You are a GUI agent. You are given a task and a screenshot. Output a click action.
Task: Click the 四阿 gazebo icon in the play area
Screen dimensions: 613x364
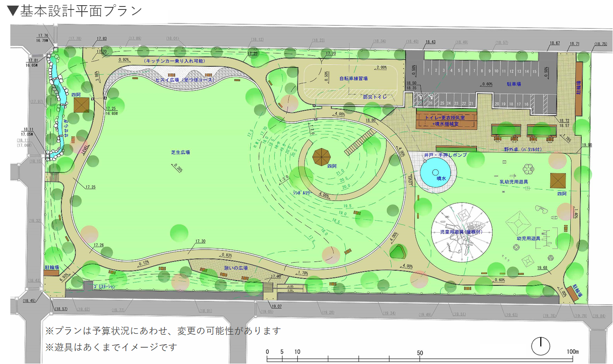click(x=557, y=180)
